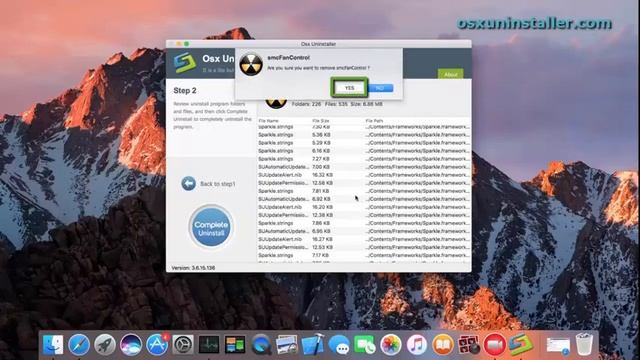The image size is (640, 360).
Task: Select the Sparkle.strings row sized 7.27 KB
Action: coord(364,159)
